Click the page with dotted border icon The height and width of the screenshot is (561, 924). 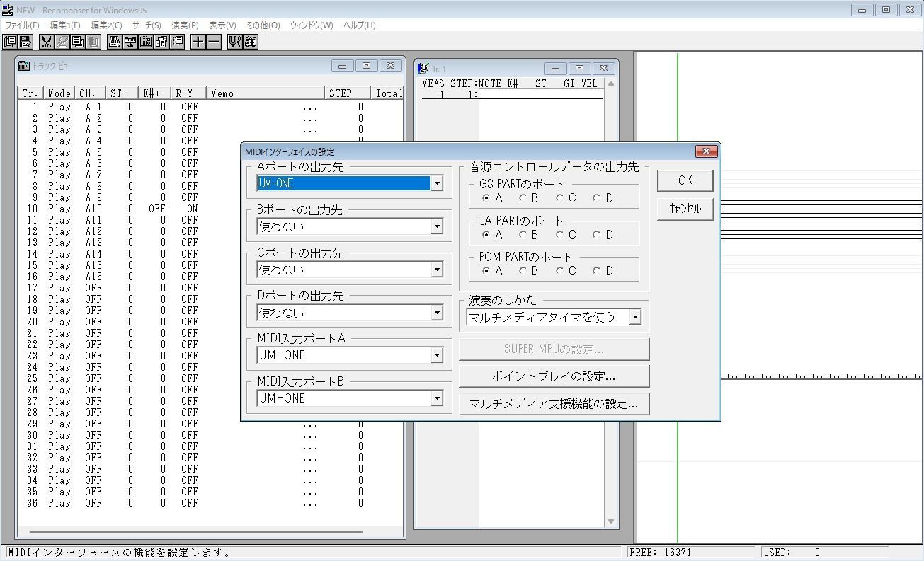pos(177,42)
